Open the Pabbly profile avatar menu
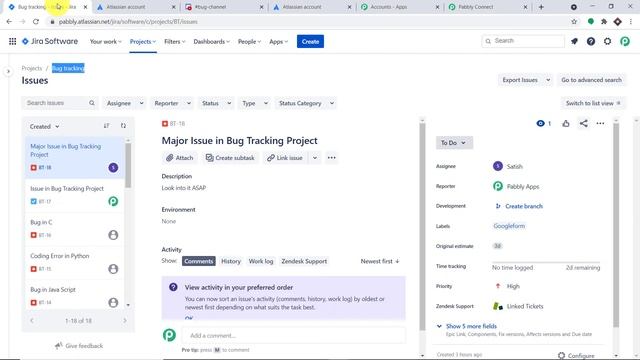The width and height of the screenshot is (640, 360). 625,41
